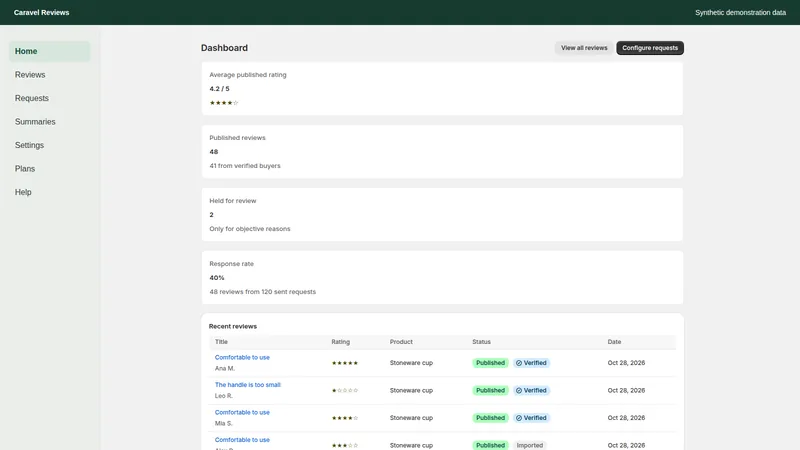Viewport: 800px width, 450px height.
Task: Click the Date column header
Action: tap(614, 342)
